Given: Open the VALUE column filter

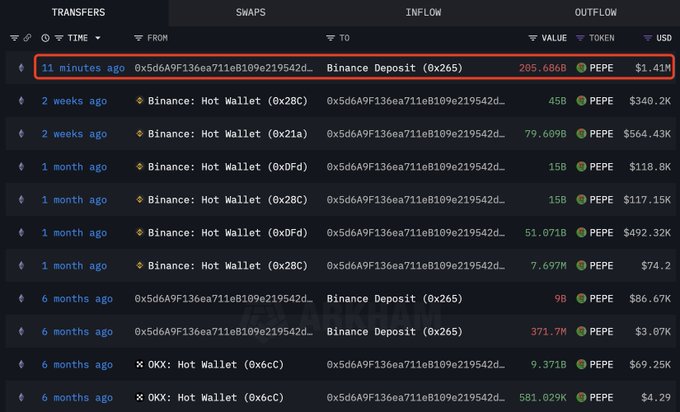Looking at the screenshot, I should (533, 38).
